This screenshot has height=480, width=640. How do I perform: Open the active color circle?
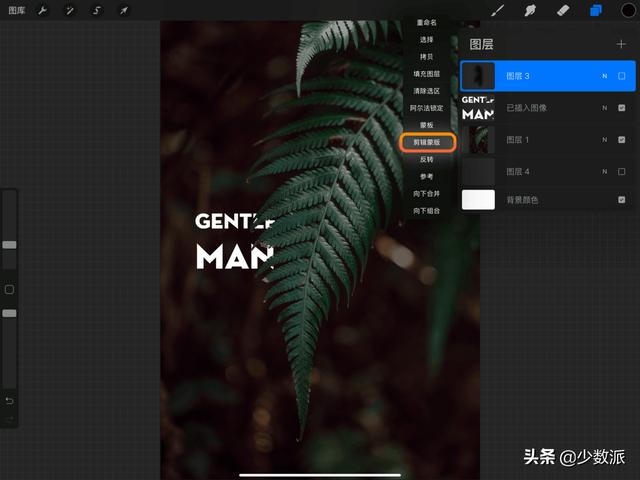627,10
